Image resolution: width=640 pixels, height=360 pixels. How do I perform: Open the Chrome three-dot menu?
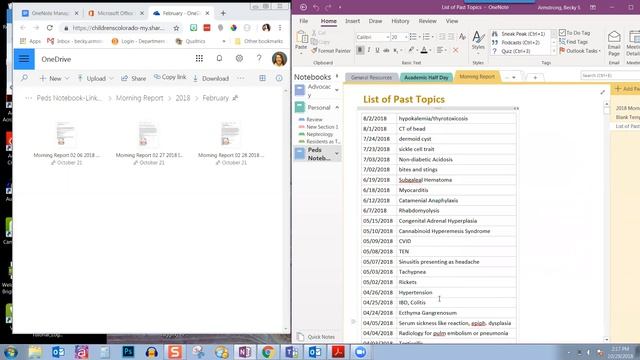[x=280, y=28]
